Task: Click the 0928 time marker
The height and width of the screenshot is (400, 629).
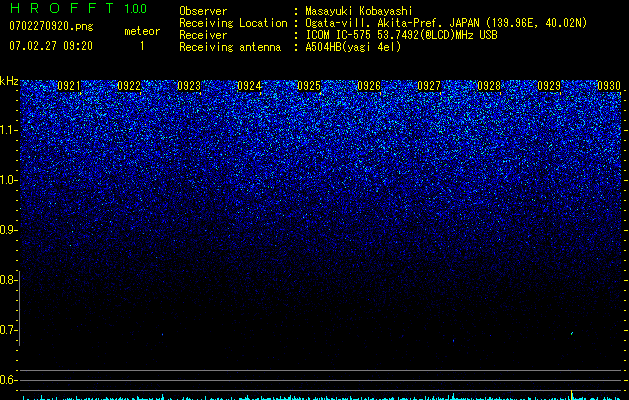Action: point(489,86)
